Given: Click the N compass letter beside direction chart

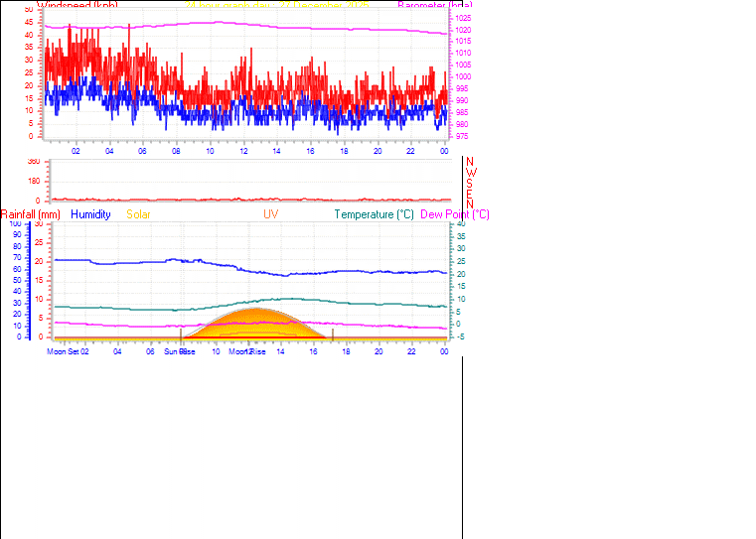Looking at the screenshot, I should point(470,161).
